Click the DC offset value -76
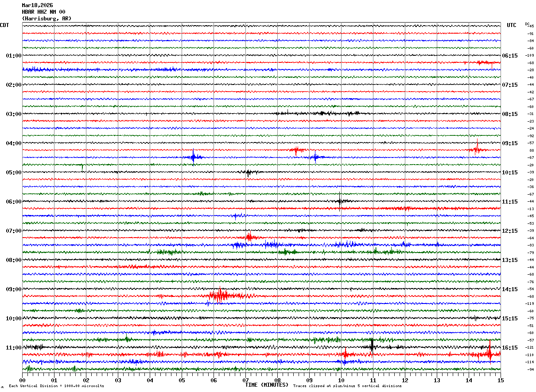The height and width of the screenshot is (392, 536). [x=530, y=282]
